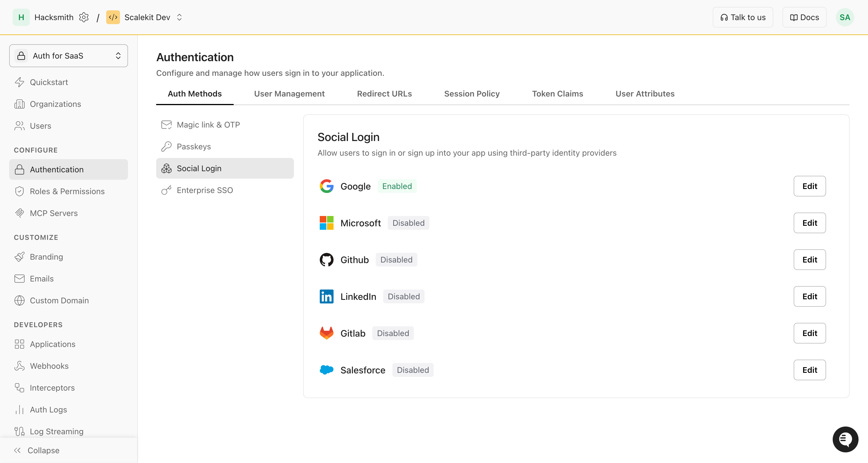Click the Hacksmith H workspace logo

[x=21, y=17]
